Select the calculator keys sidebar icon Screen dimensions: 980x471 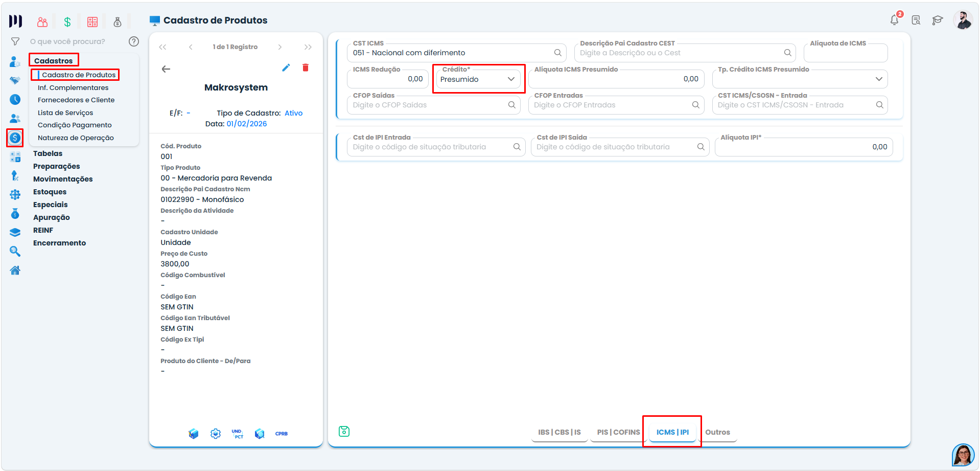coord(15,157)
